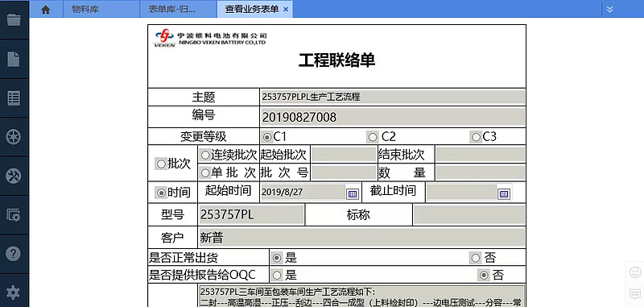Viewport: 644px width, 307px height.
Task: Select the 批次 radio button
Action: click(160, 164)
